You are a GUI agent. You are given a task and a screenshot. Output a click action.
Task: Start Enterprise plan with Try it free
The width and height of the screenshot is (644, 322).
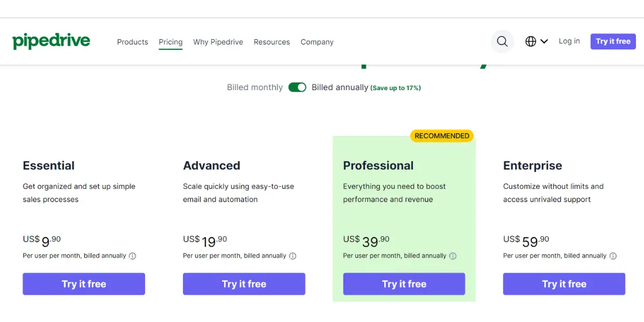tap(564, 284)
